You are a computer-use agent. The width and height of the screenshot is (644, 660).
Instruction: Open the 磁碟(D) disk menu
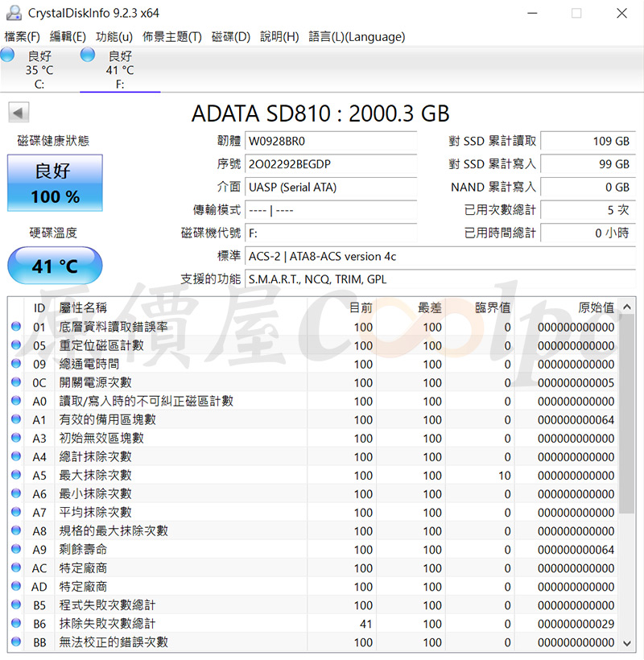(x=231, y=36)
